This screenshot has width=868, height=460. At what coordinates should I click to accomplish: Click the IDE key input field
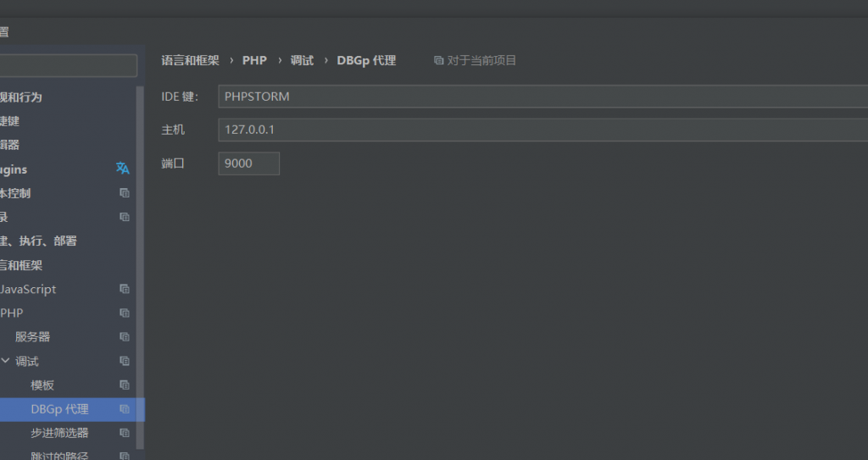543,97
